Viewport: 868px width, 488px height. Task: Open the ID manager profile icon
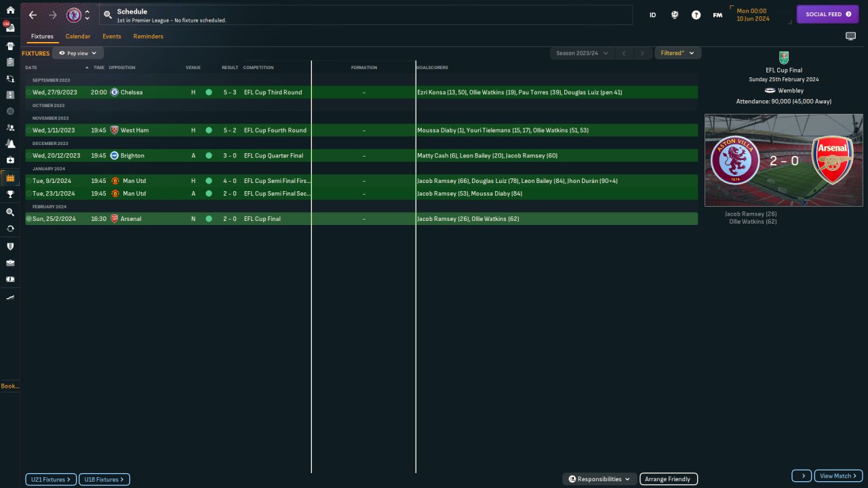coord(653,15)
